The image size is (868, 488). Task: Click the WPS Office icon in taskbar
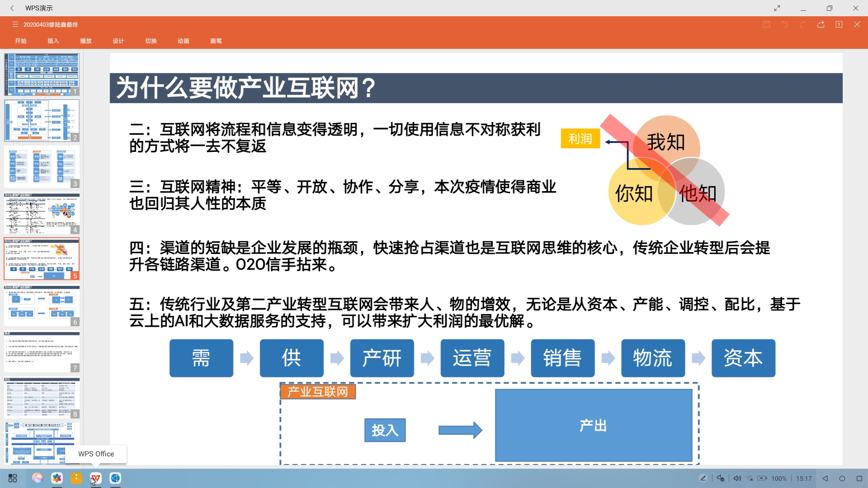pyautogui.click(x=95, y=478)
